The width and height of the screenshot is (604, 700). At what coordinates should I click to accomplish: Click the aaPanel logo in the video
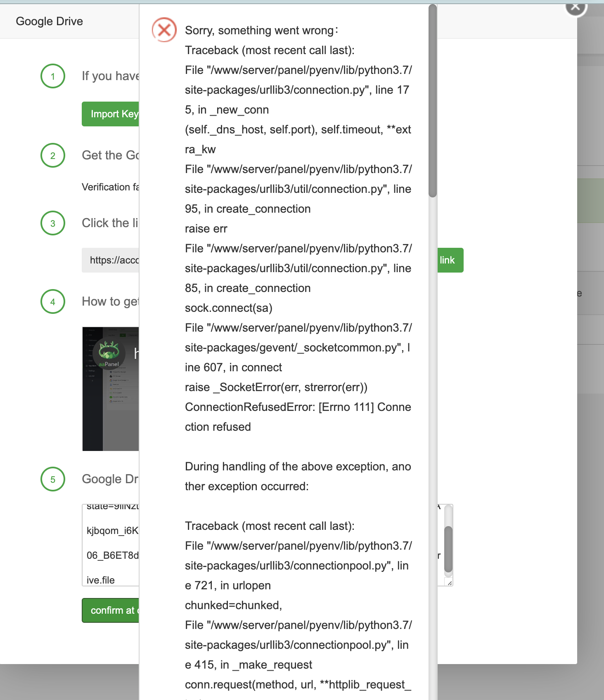[x=109, y=354]
